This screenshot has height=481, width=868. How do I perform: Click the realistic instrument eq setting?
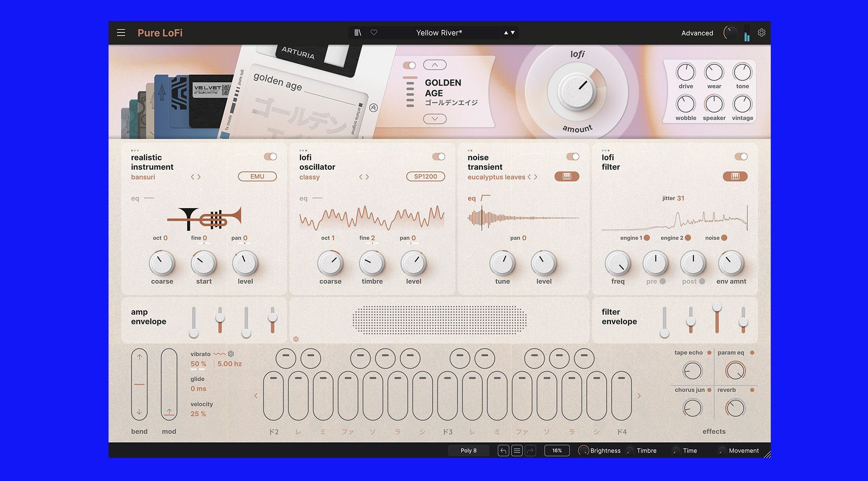coord(142,198)
